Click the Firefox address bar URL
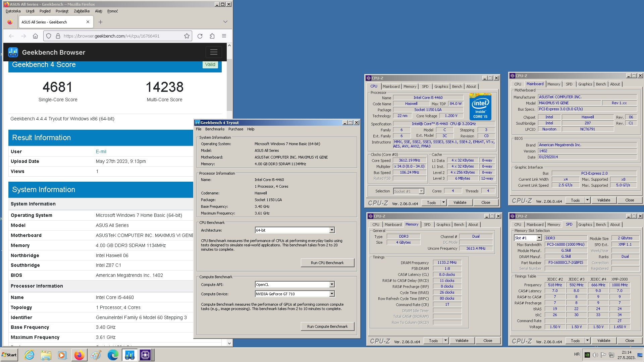This screenshot has height=362, width=644. click(112, 36)
